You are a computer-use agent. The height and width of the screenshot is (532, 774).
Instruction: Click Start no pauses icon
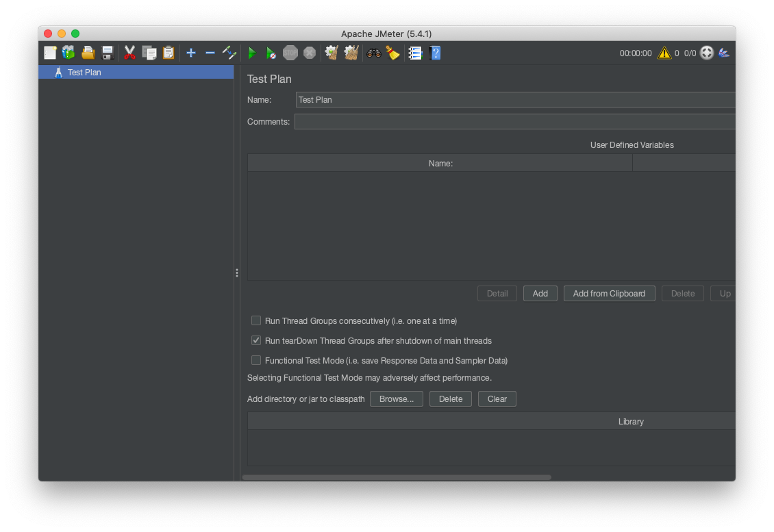pyautogui.click(x=271, y=53)
